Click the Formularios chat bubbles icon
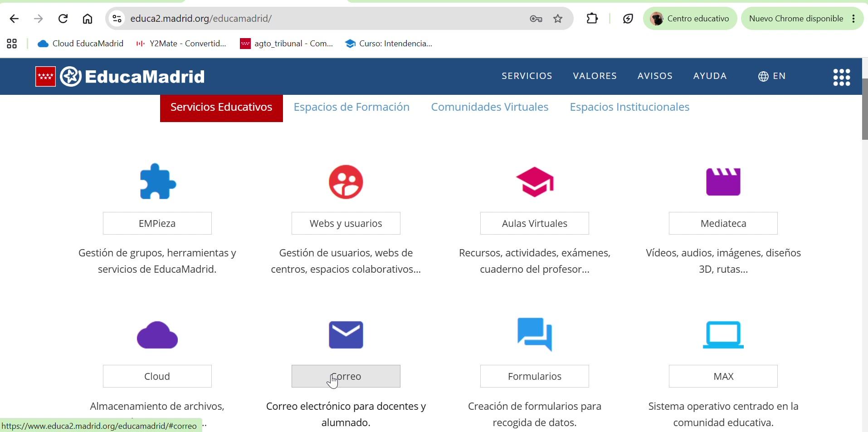Screen dimensions: 868x432 click(x=535, y=335)
